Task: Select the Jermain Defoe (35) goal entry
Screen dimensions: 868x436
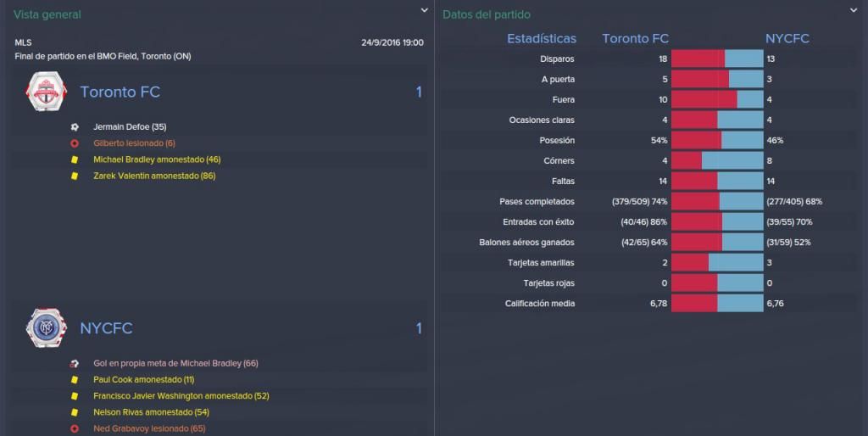Action: pyautogui.click(x=130, y=127)
